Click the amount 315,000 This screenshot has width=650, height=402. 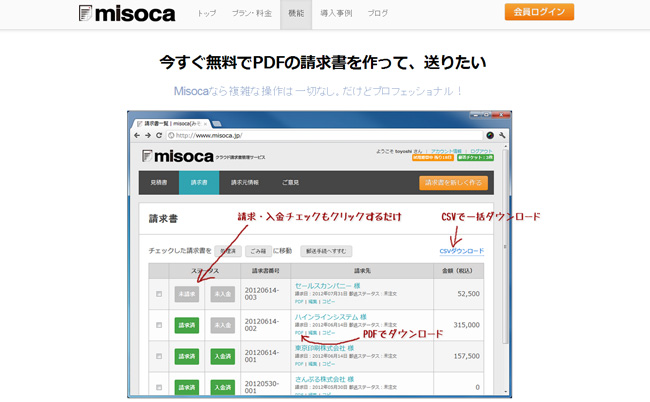coord(466,325)
